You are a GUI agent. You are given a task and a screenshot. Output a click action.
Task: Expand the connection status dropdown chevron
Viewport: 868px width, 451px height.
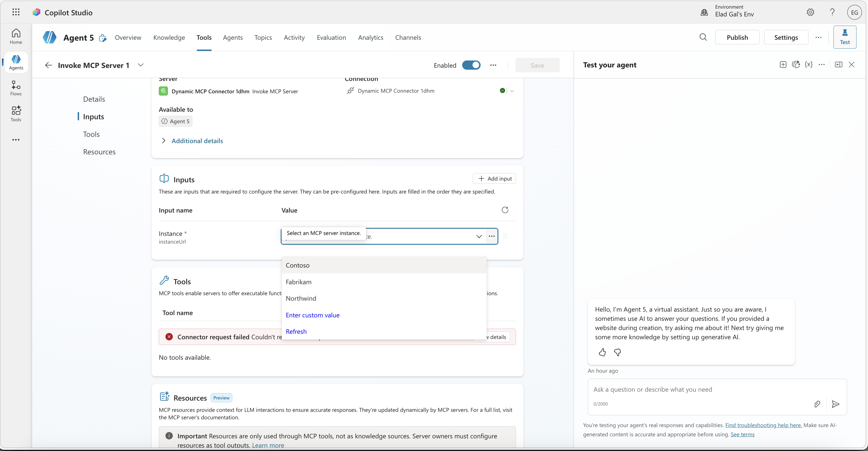point(512,91)
